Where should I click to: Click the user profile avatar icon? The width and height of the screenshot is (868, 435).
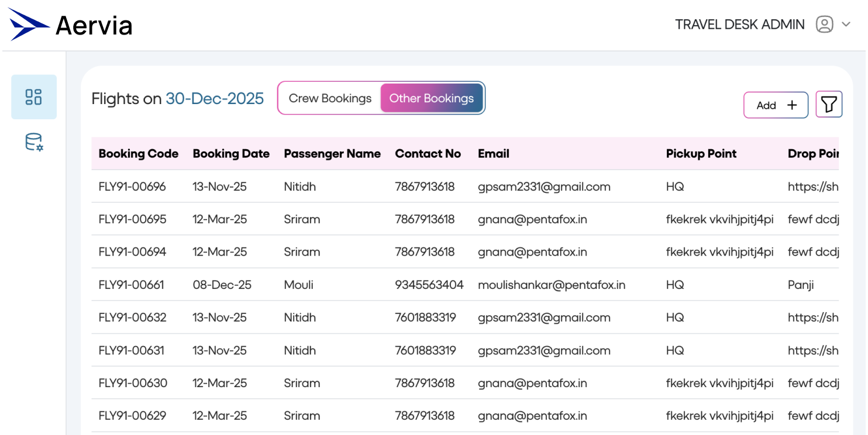824,24
